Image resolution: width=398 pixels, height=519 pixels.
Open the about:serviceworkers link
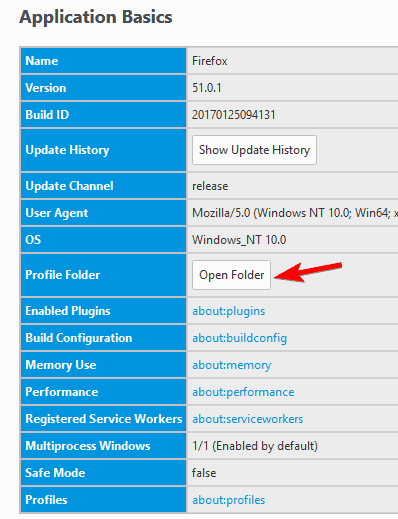click(x=248, y=419)
